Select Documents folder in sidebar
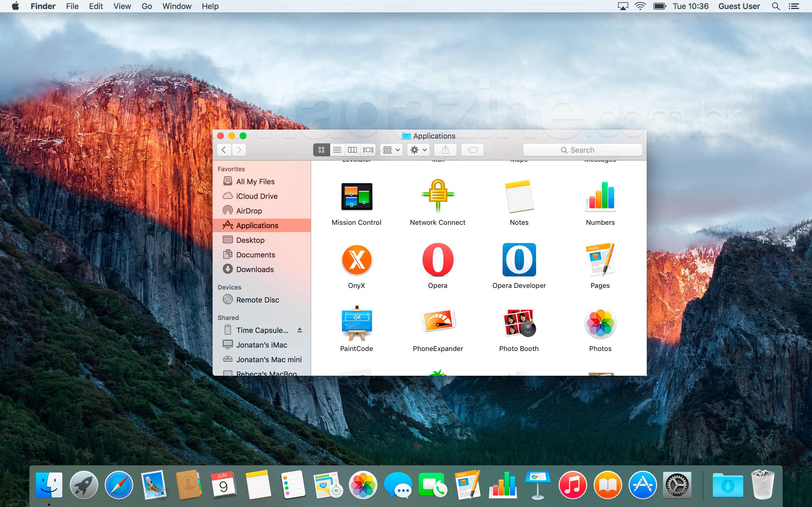The height and width of the screenshot is (507, 812). pyautogui.click(x=255, y=255)
